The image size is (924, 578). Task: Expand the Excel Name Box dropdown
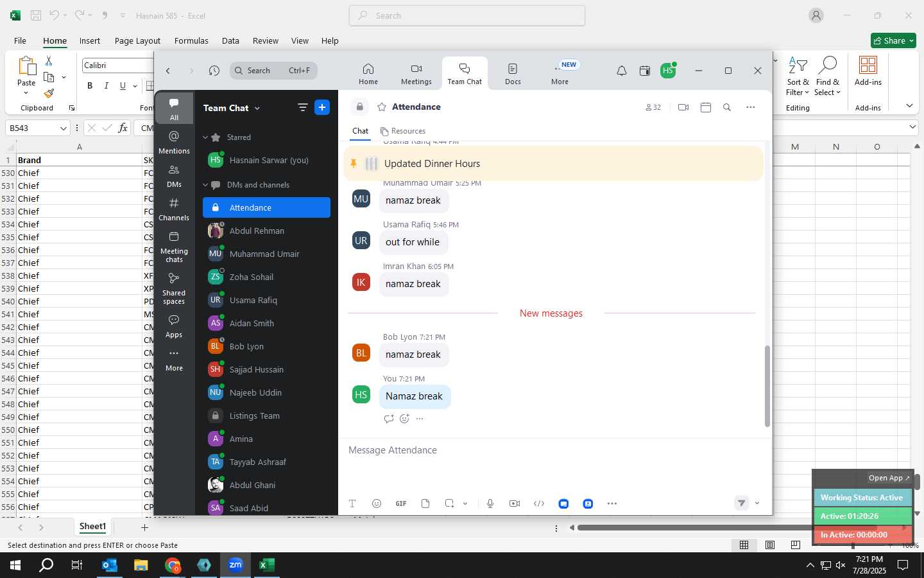tap(63, 128)
